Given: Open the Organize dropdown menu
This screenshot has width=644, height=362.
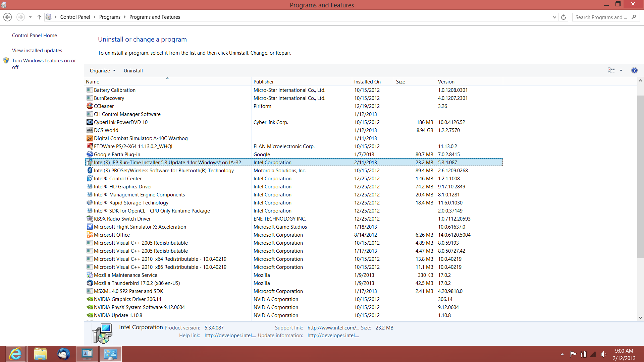Looking at the screenshot, I should [x=103, y=70].
